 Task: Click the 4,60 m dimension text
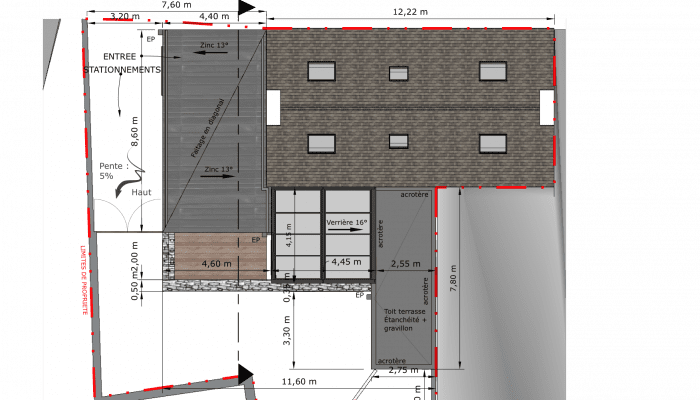point(217,264)
